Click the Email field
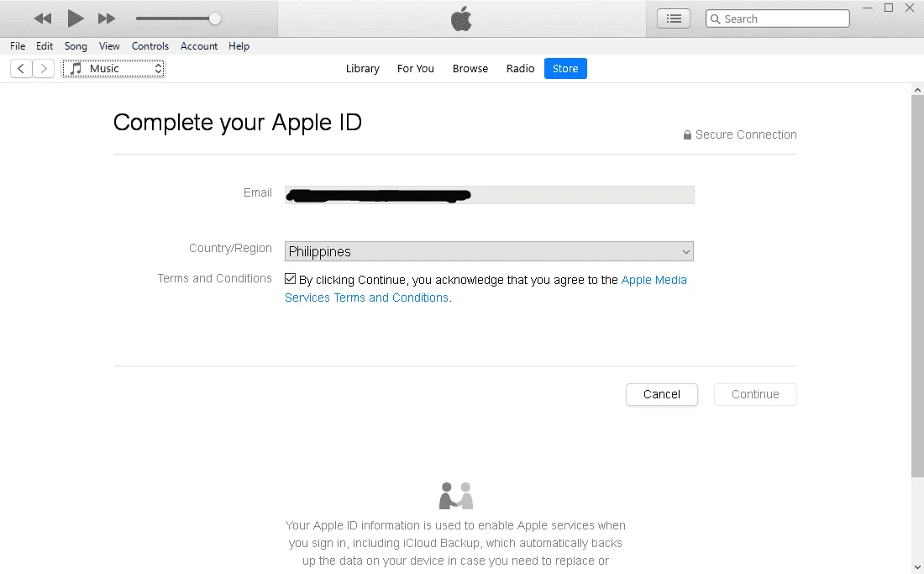The height and width of the screenshot is (574, 924). click(489, 195)
